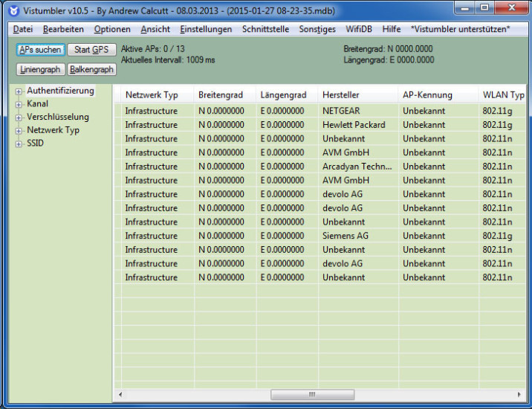The image size is (532, 409).
Task: Expand the SSID tree node
Action: (x=19, y=144)
